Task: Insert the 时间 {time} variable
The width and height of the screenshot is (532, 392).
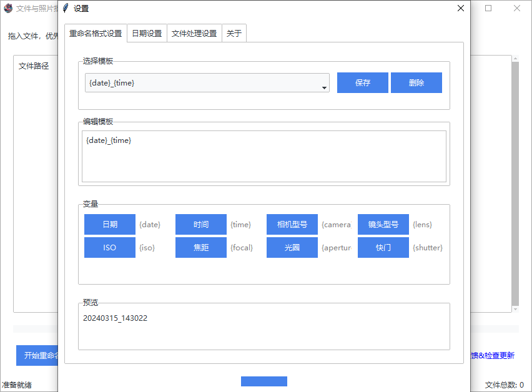Action: [200, 224]
